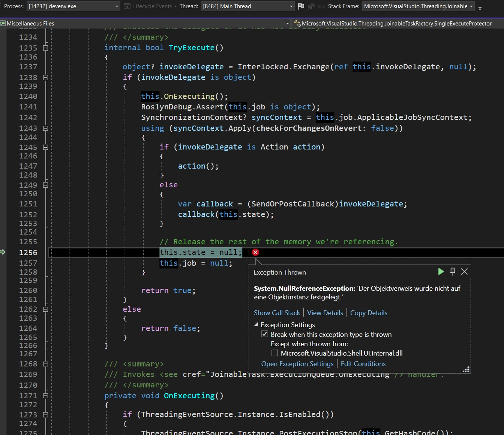
Task: Click the Show Call Stack link
Action: point(277,312)
